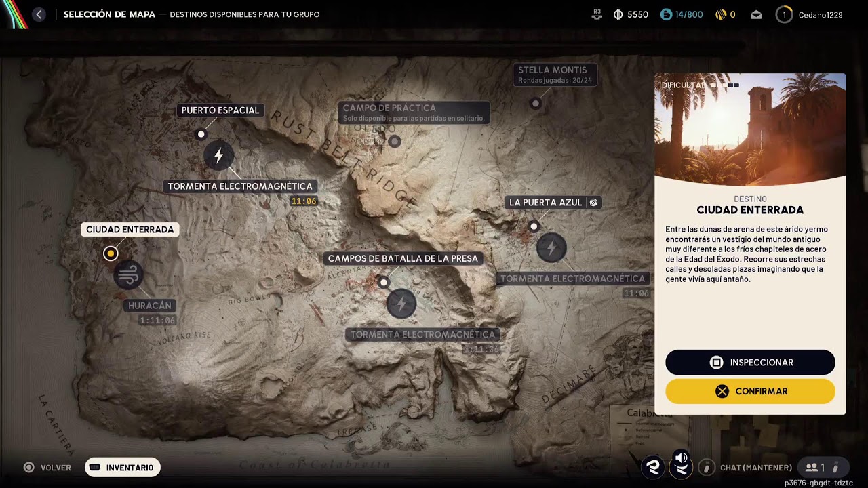Confirm the Ciudad Enterrada destination
The image size is (868, 488).
coord(750,391)
